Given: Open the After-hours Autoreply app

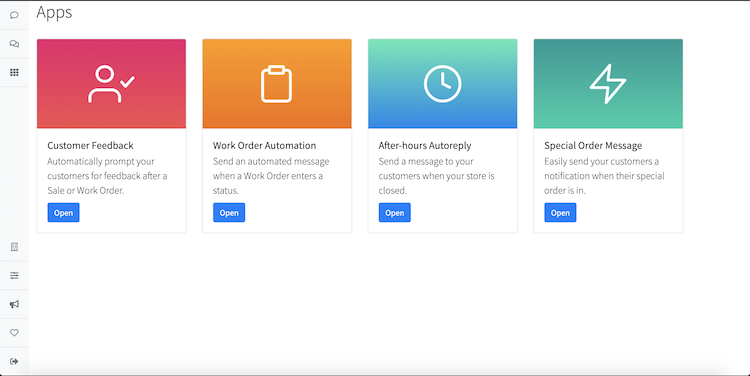Looking at the screenshot, I should 395,212.
